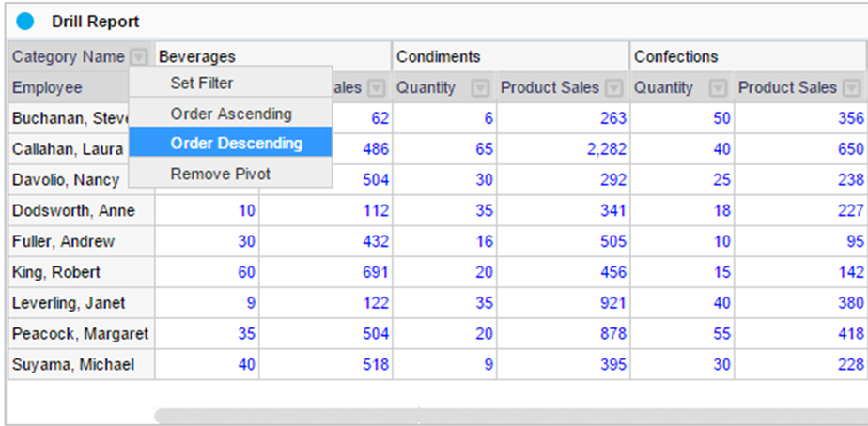The image size is (868, 426).
Task: Select Order Descending menu option
Action: (x=236, y=144)
